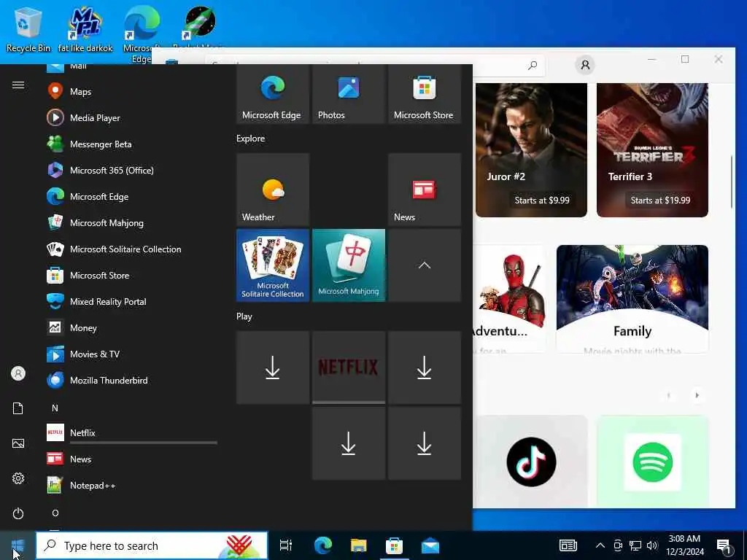
Task: Open Messenger Beta in app list
Action: [132, 144]
